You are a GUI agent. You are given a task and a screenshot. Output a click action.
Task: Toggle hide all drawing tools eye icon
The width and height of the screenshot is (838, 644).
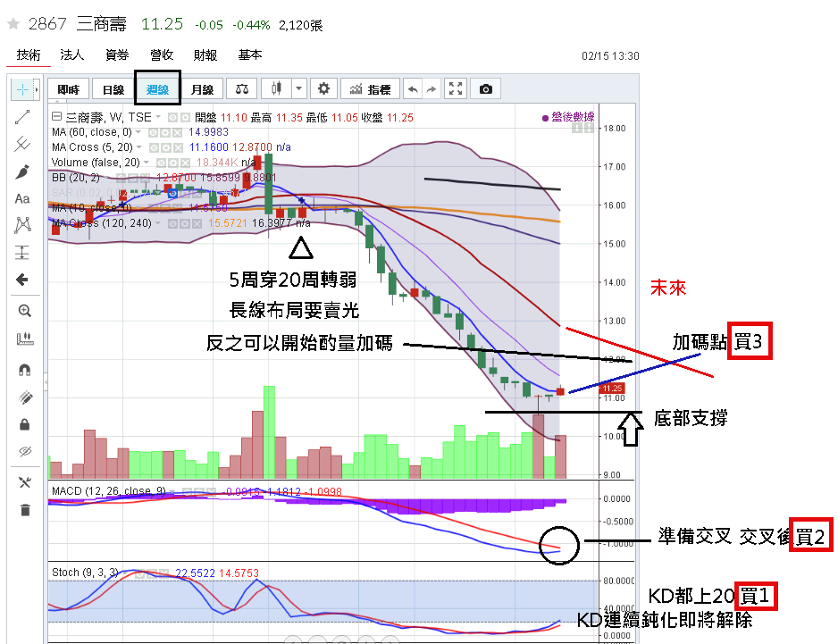(25, 452)
